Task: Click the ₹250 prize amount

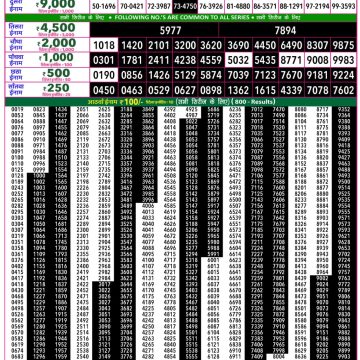Action: pyautogui.click(x=56, y=88)
